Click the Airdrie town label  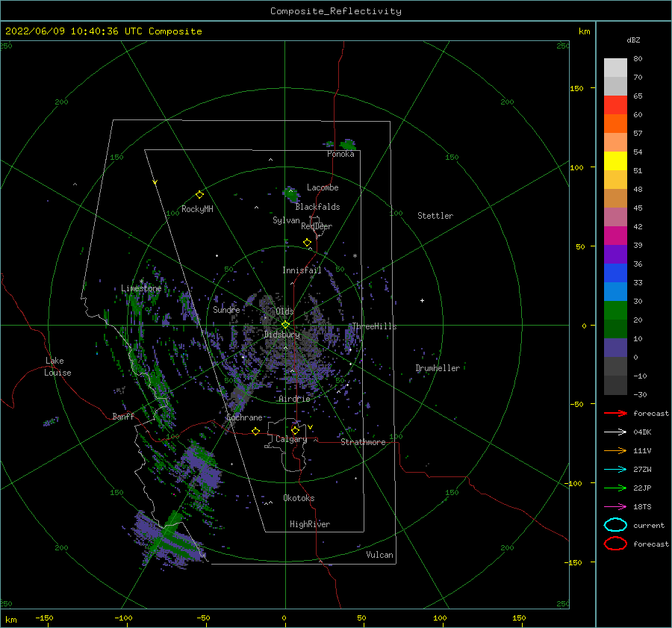pyautogui.click(x=294, y=399)
